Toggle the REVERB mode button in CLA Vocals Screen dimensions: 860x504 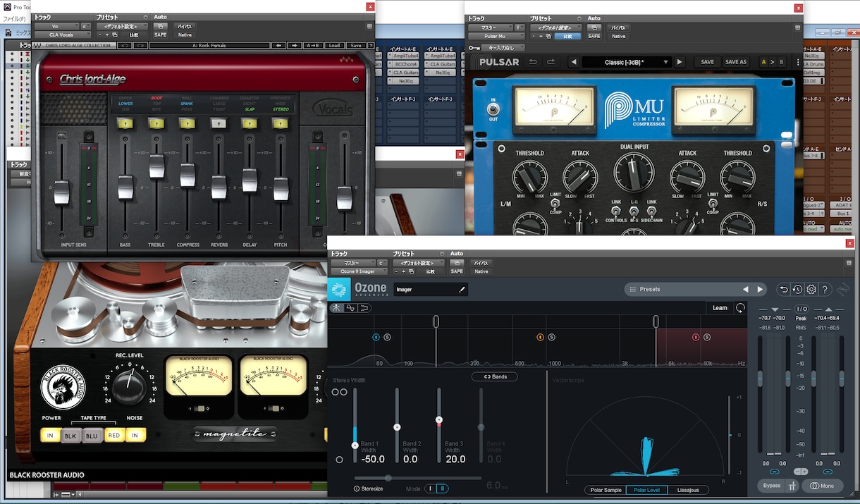(x=219, y=123)
